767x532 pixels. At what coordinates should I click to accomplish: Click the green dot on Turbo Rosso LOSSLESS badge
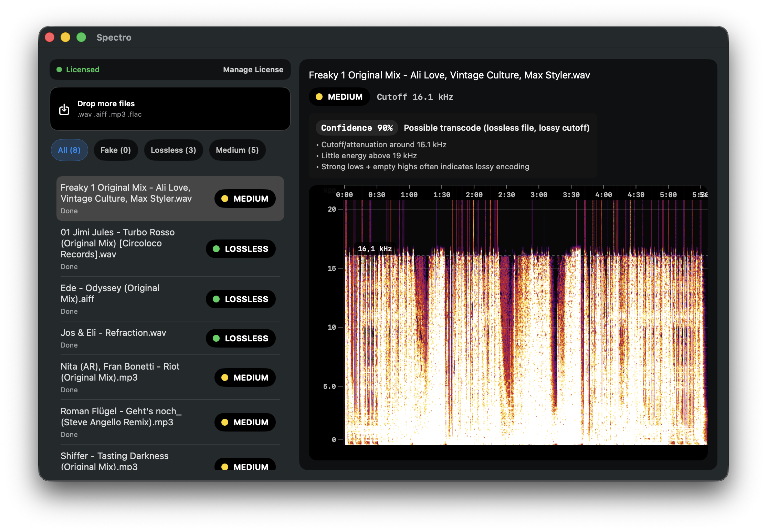tap(217, 249)
